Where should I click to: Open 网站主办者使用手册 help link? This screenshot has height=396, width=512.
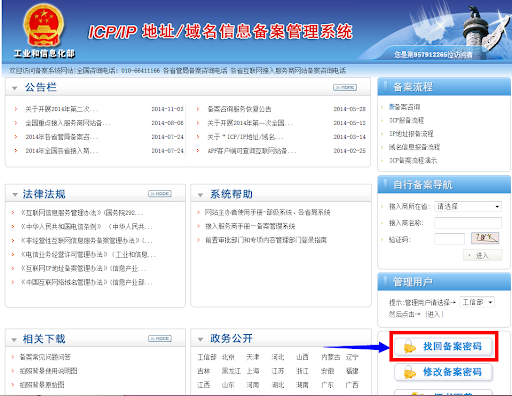point(267,212)
